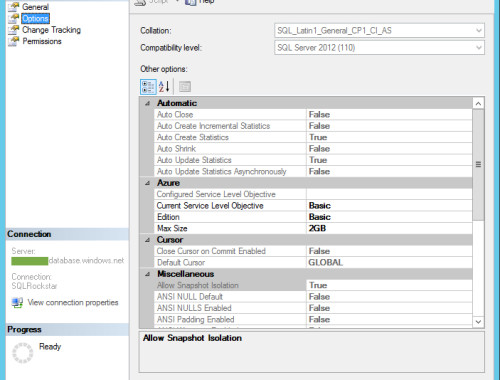This screenshot has height=380, width=500.
Task: Select Configured Service Level Objective row
Action: [x=313, y=194]
